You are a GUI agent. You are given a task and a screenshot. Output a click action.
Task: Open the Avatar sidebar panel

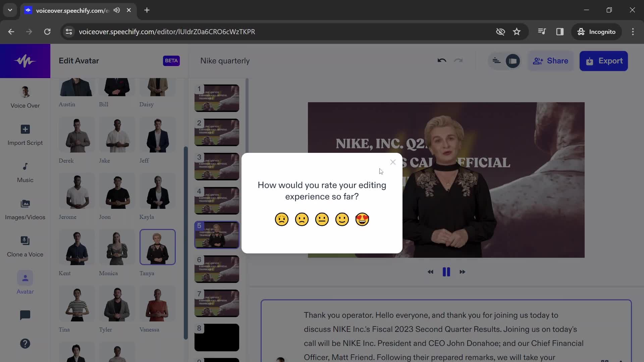tap(25, 283)
